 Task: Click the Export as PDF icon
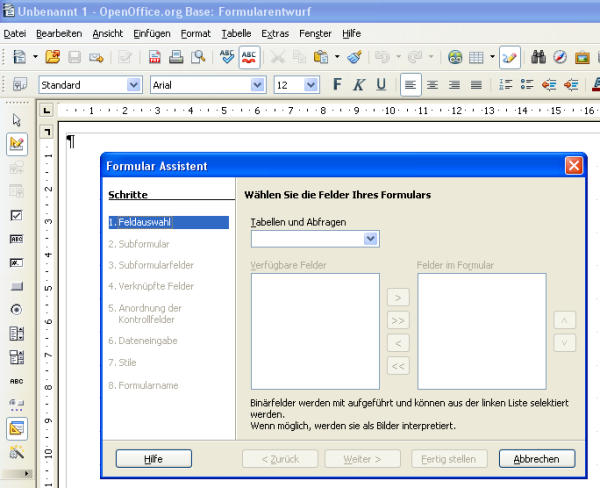155,58
